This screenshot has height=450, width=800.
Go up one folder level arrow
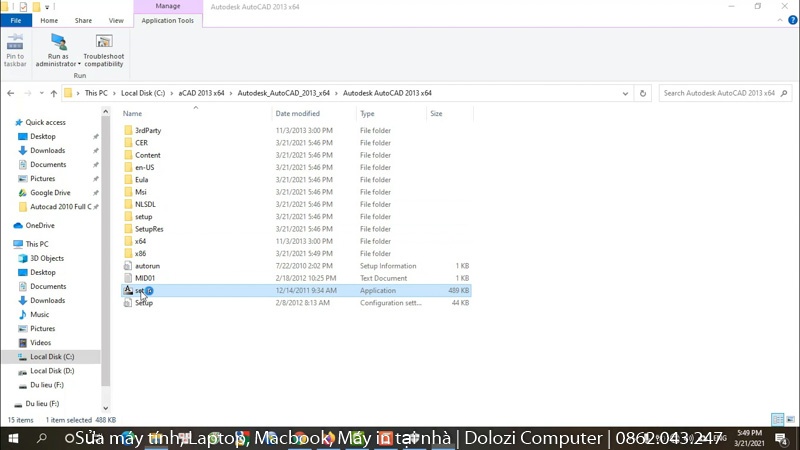tap(54, 93)
